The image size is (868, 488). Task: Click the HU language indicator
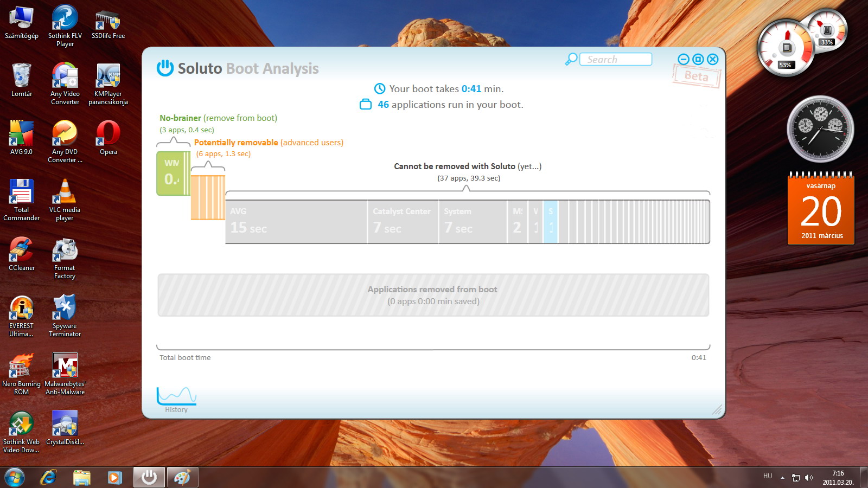click(x=768, y=476)
